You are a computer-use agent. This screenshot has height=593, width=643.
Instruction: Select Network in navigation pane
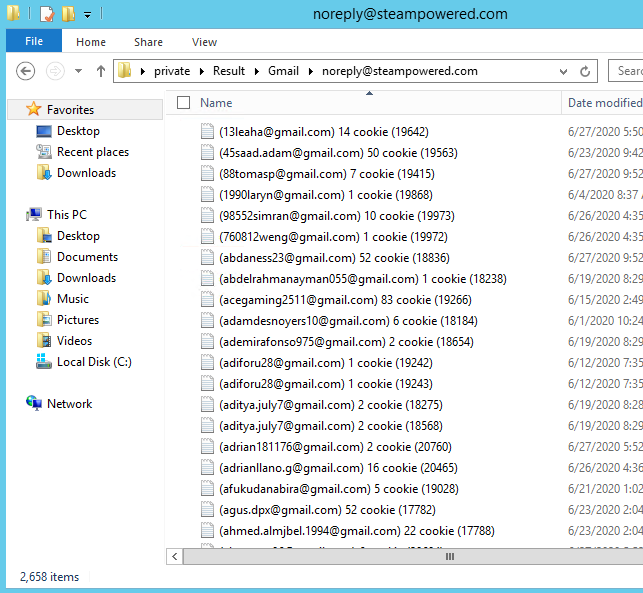tap(69, 404)
